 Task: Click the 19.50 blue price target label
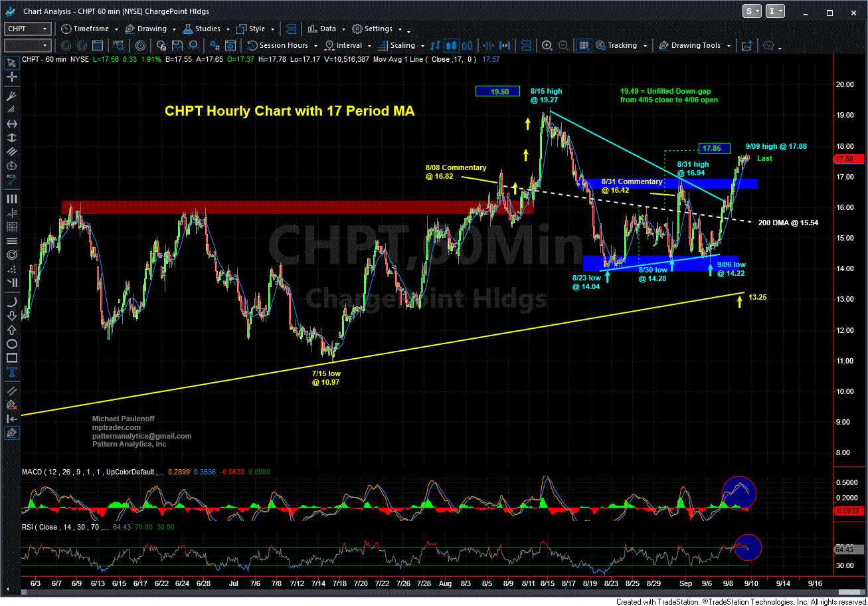coord(497,91)
